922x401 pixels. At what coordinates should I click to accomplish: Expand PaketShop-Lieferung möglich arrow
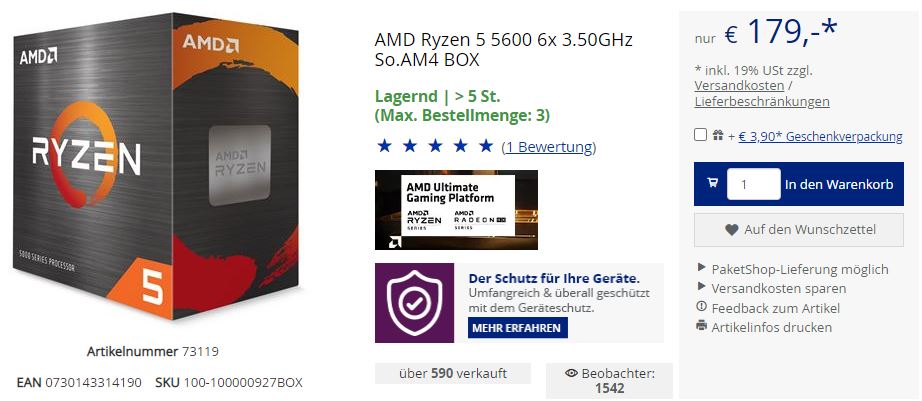[701, 268]
